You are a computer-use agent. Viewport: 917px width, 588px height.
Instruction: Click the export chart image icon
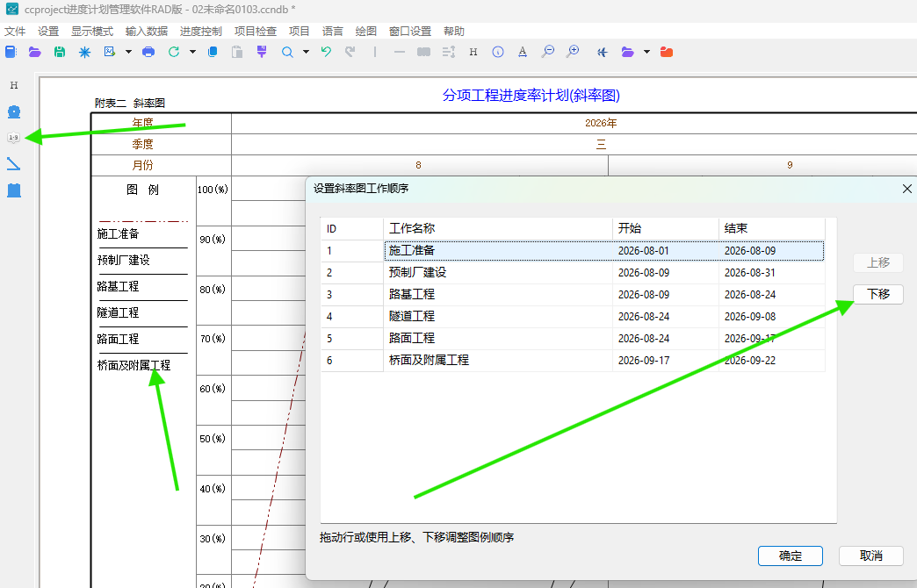pyautogui.click(x=110, y=52)
